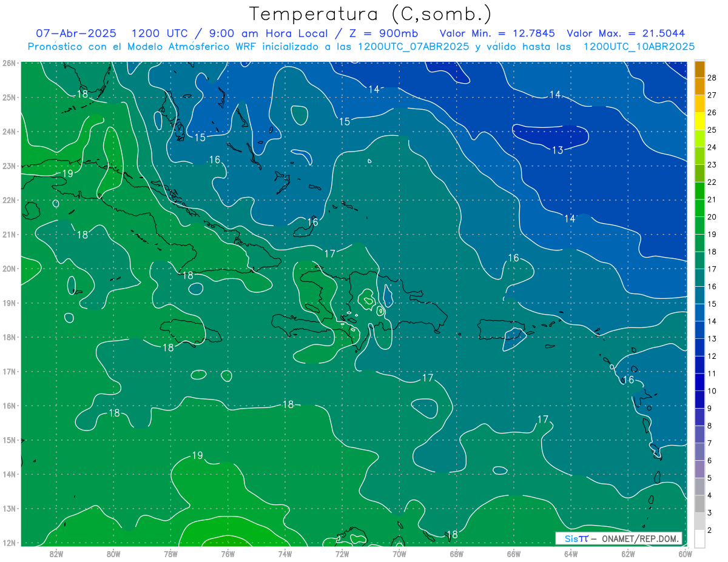
Task: Click the dark blue colorbar swatch between 10 and 11
Action: [x=699, y=382]
